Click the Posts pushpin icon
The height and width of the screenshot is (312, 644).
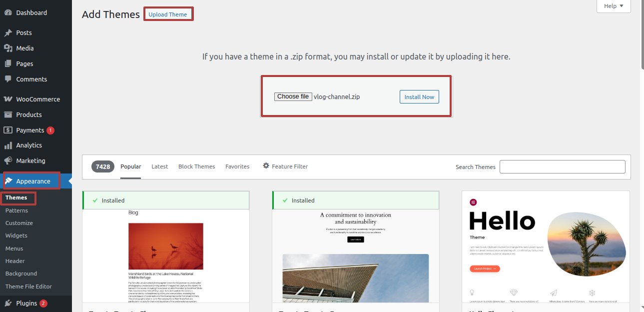8,32
